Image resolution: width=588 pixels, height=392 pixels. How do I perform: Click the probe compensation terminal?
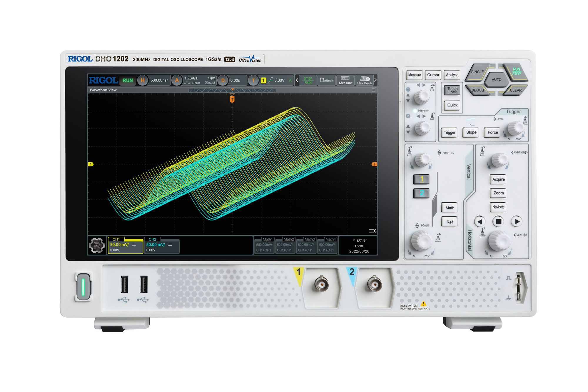[519, 288]
